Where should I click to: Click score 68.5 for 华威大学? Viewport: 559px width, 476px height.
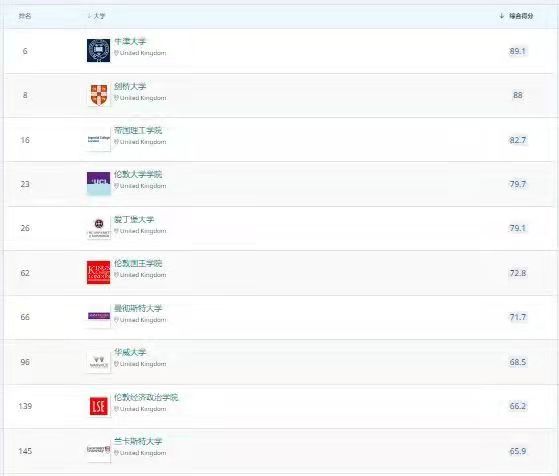pyautogui.click(x=518, y=362)
